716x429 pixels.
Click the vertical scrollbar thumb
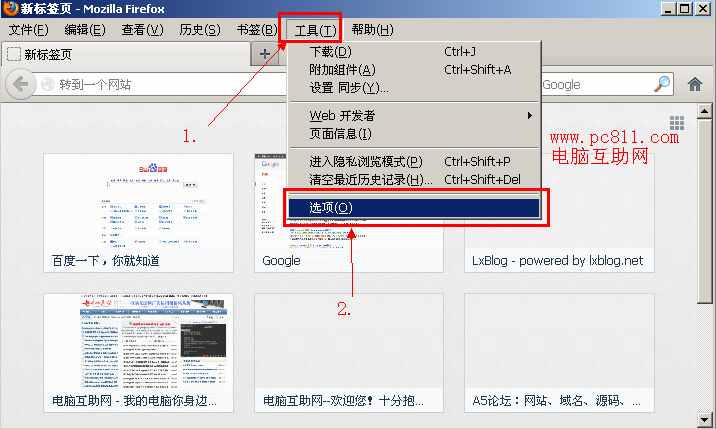704,211
